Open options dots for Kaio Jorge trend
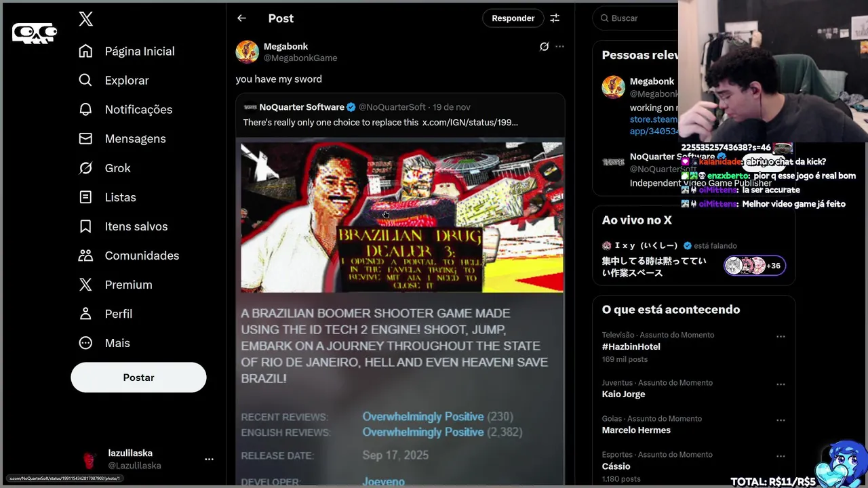Image resolution: width=868 pixels, height=488 pixels. coord(781,384)
